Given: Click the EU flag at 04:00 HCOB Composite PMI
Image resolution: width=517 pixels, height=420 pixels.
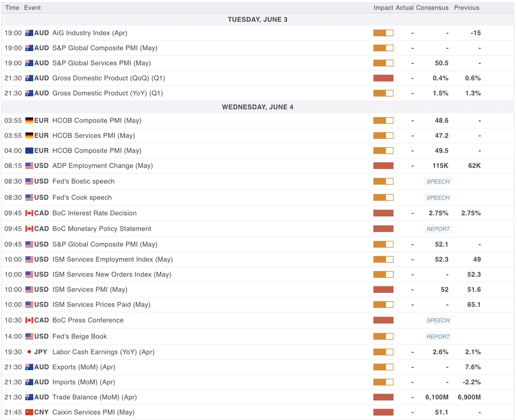Looking at the screenshot, I should pyautogui.click(x=29, y=151).
